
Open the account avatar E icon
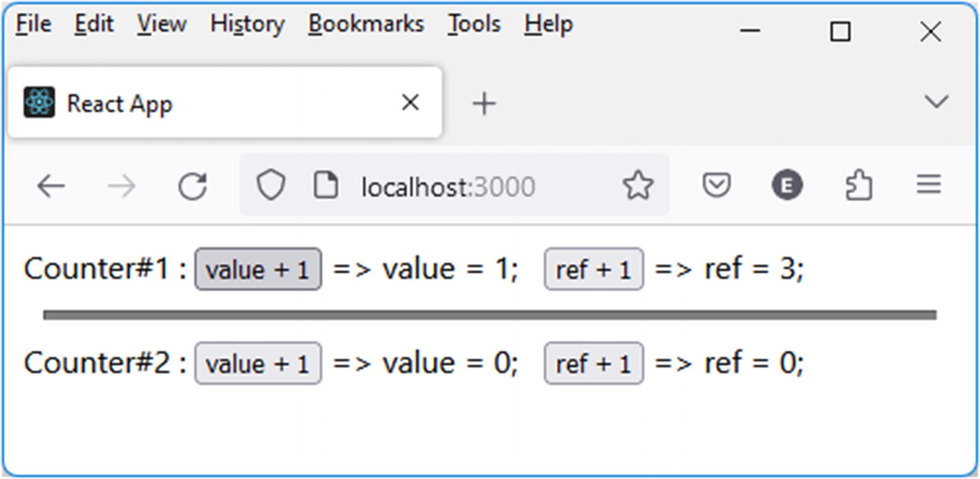click(x=786, y=185)
